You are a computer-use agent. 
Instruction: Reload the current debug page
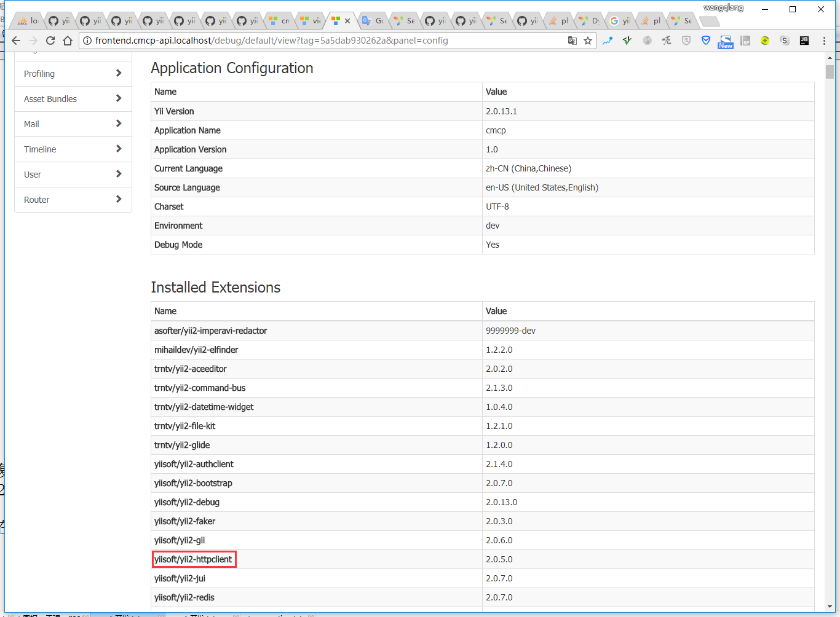(x=50, y=41)
